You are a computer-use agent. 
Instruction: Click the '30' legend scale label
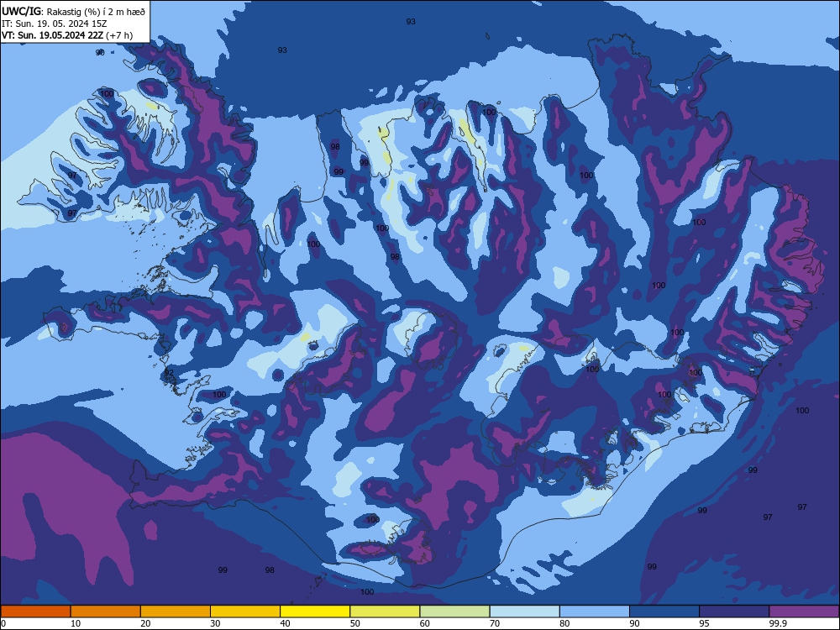[x=215, y=623]
